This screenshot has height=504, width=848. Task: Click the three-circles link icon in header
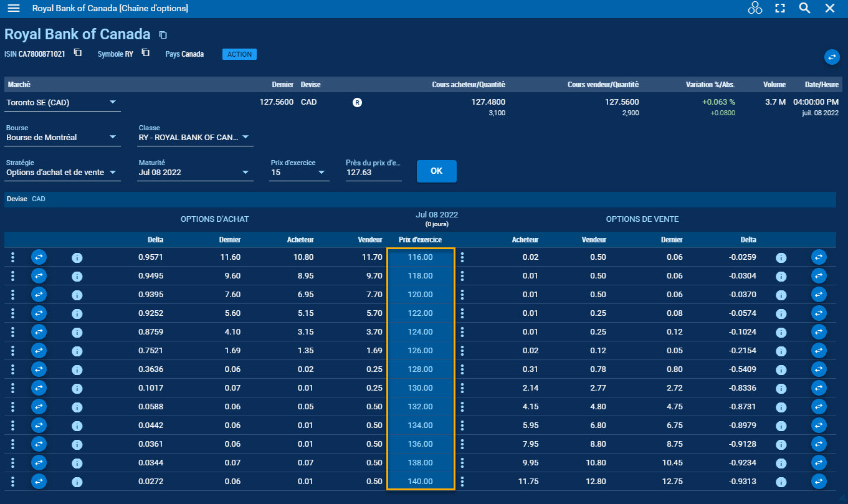pyautogui.click(x=755, y=8)
